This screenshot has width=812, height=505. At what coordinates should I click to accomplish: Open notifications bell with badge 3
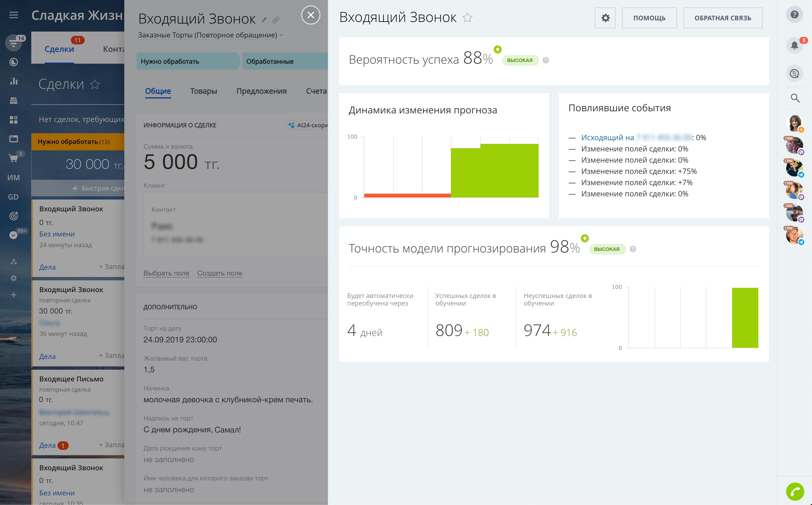coord(794,45)
